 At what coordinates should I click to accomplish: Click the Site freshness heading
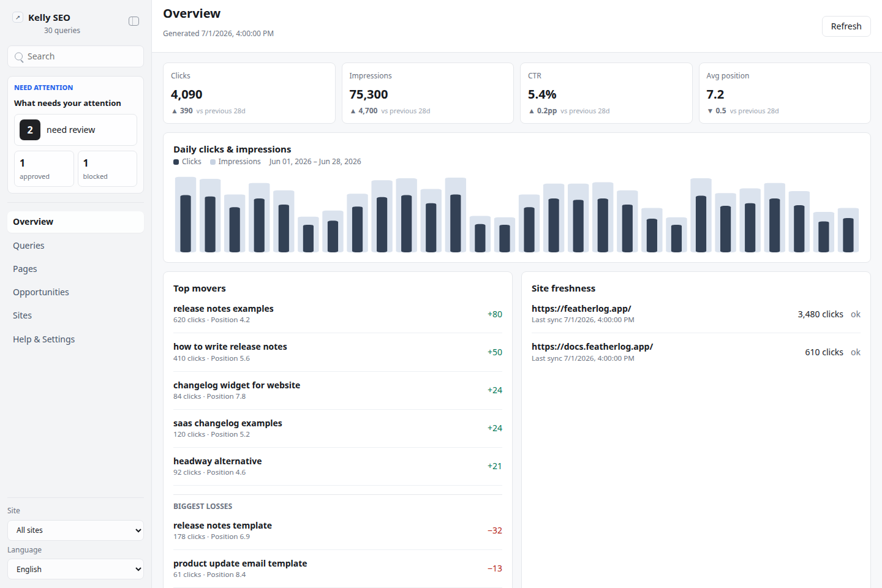(x=563, y=288)
